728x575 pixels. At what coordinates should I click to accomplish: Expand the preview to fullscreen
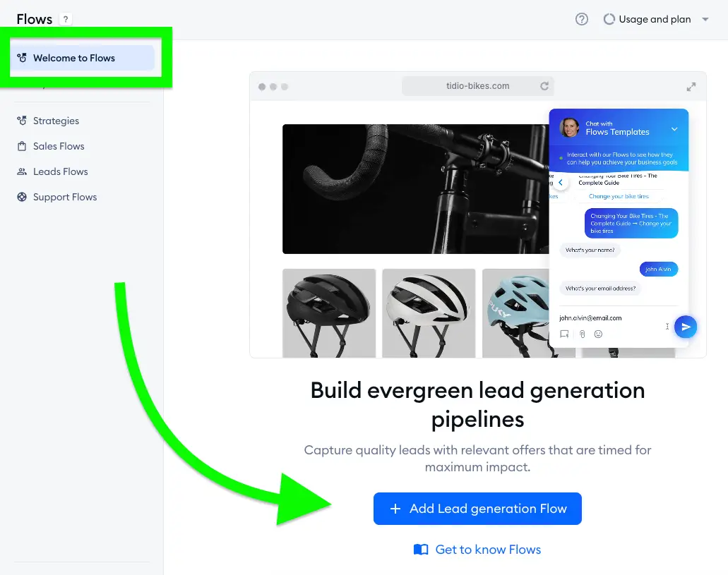point(691,87)
